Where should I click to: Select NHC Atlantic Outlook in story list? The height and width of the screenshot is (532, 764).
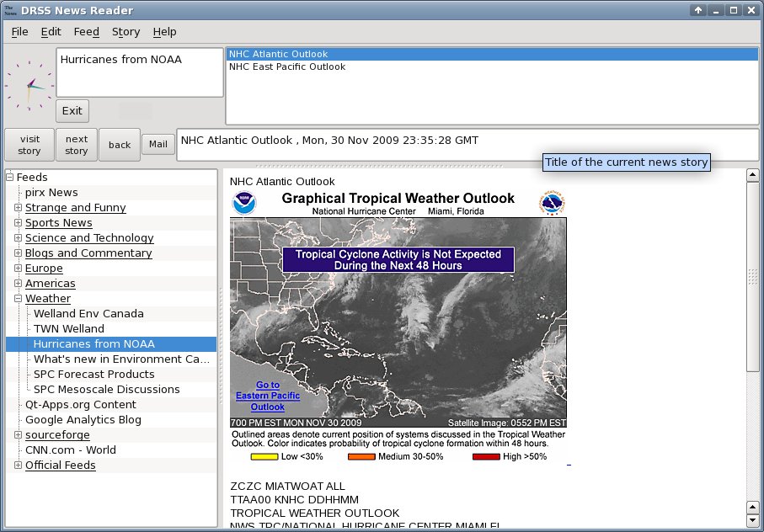pos(492,54)
